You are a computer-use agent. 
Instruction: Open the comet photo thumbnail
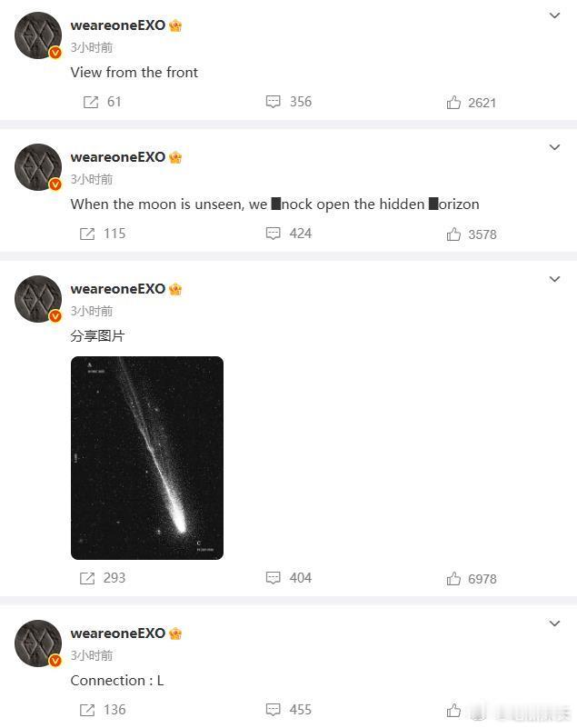pyautogui.click(x=147, y=458)
